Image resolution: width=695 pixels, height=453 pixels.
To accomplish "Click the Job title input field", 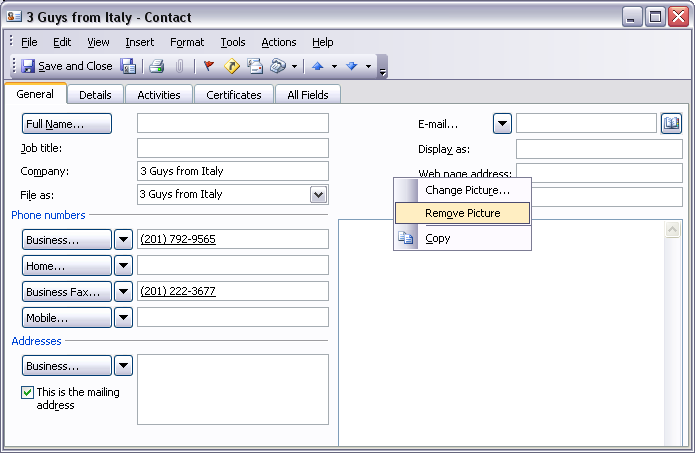I will pos(233,148).
